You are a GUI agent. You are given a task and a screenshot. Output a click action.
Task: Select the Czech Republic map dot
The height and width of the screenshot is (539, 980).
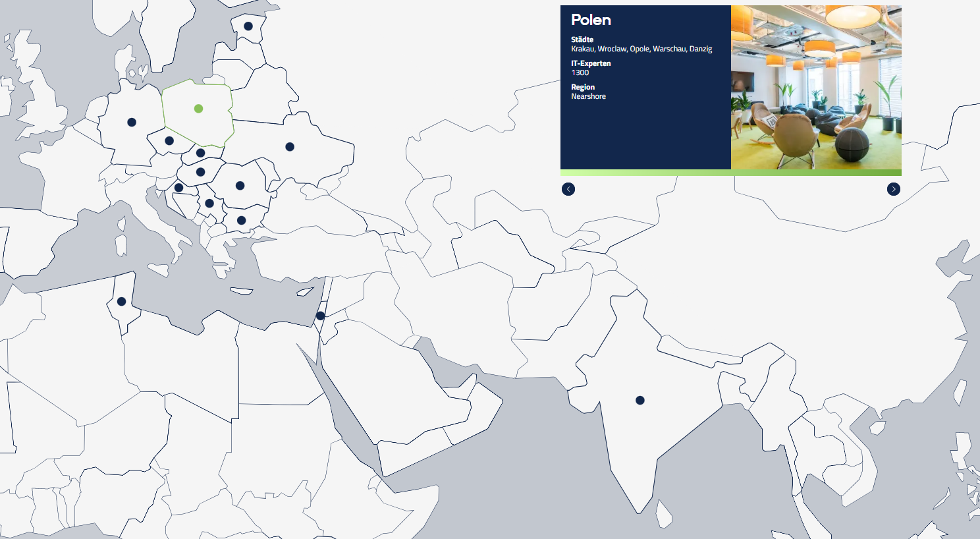tap(169, 141)
